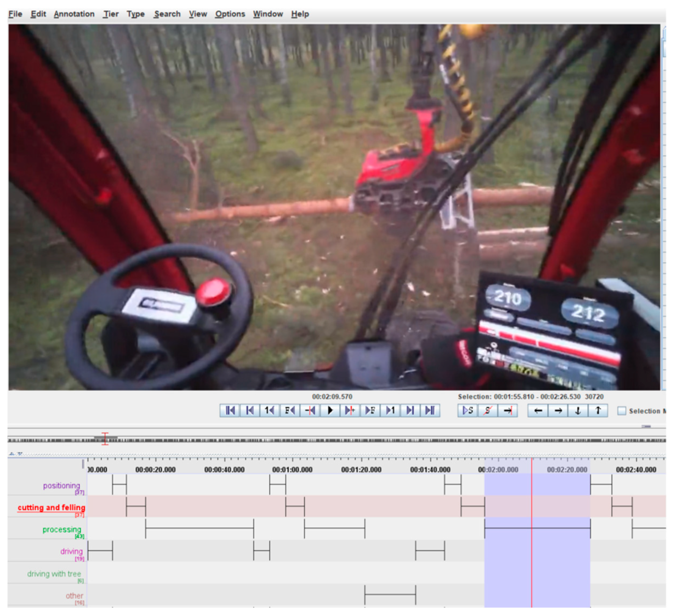673x616 pixels.
Task: Jump to the beginning of media
Action: click(x=230, y=410)
